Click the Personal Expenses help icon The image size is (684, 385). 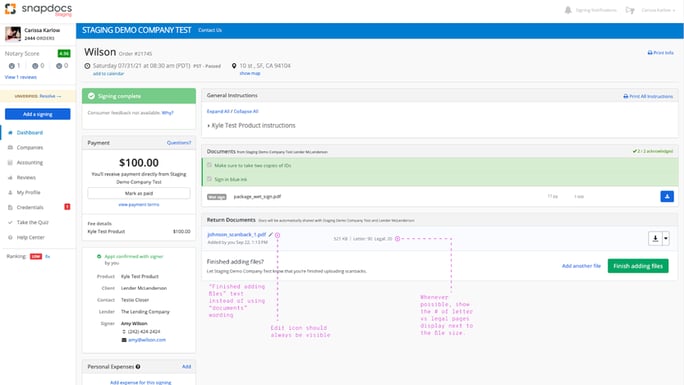point(138,367)
